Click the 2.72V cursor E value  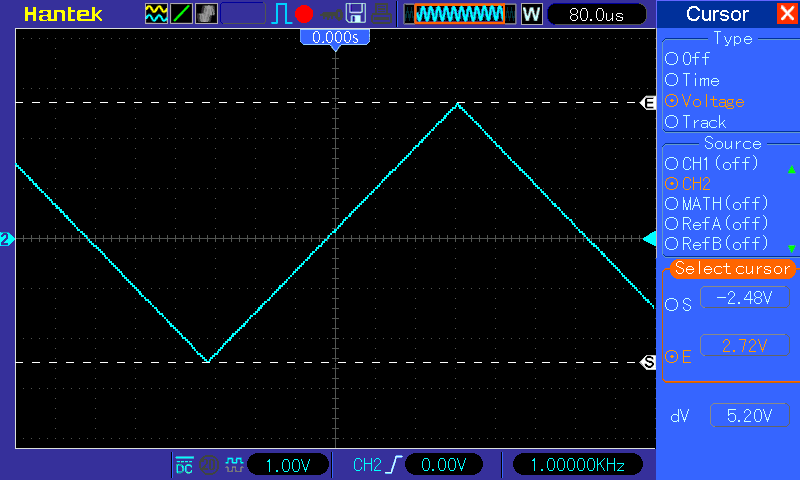point(745,346)
